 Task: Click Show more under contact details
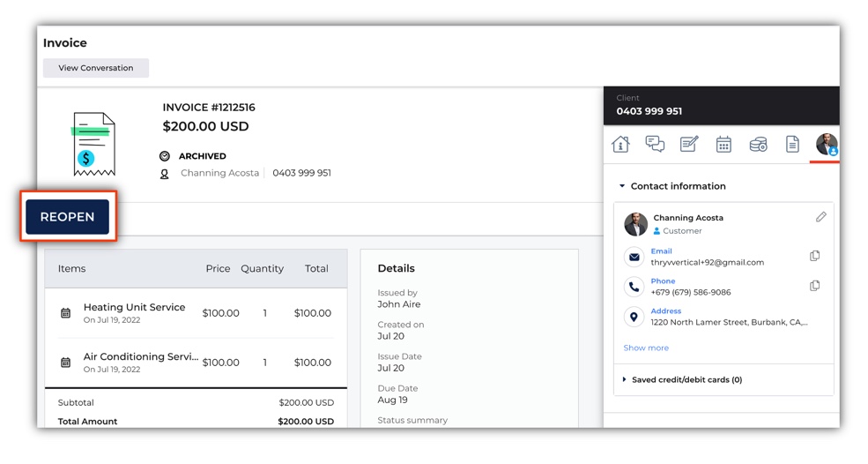tap(646, 348)
